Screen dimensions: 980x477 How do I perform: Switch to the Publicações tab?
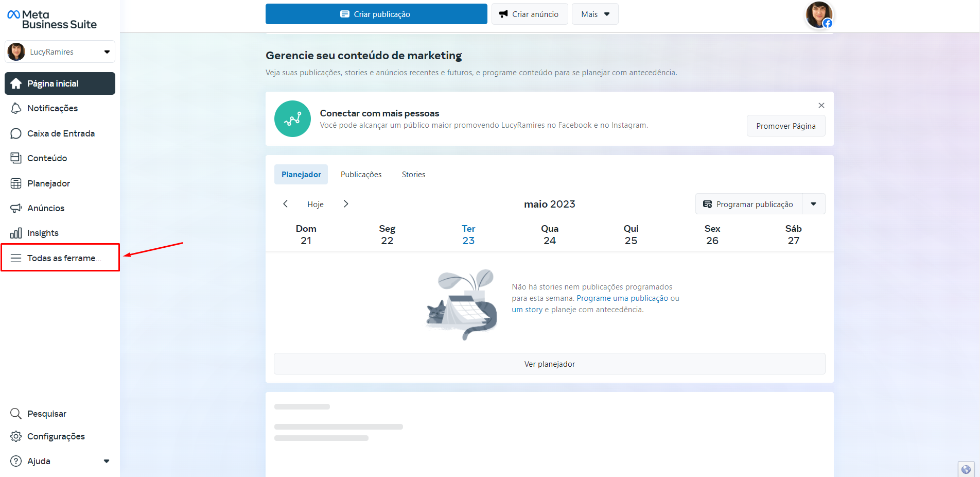(x=361, y=175)
